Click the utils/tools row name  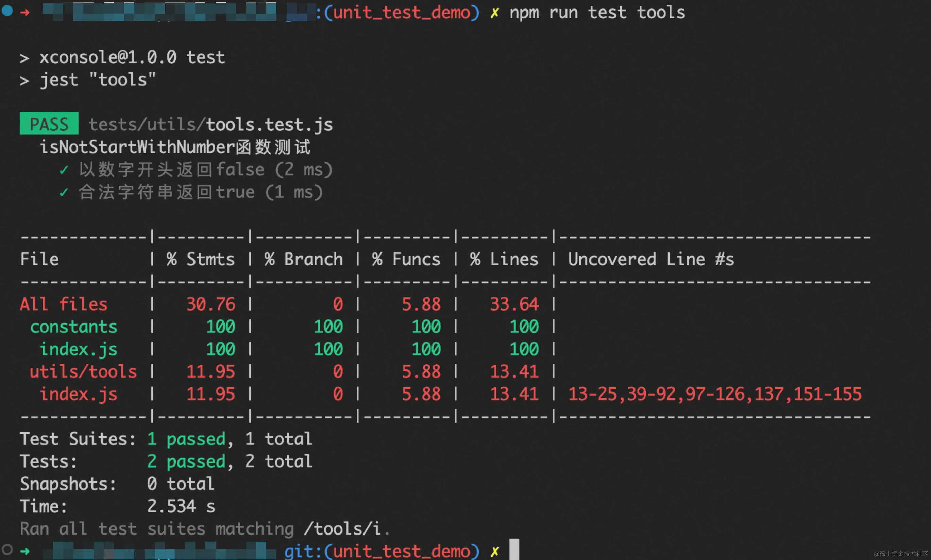point(83,372)
